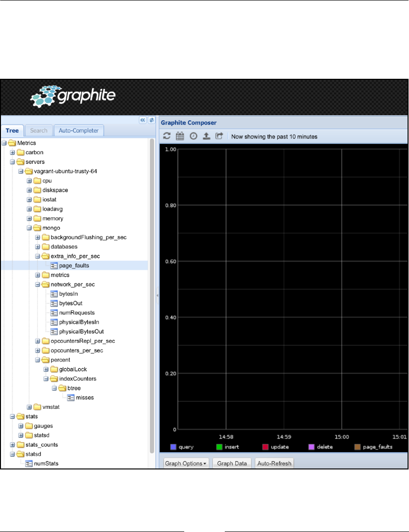This screenshot has height=532, width=409.
Task: Click the Graphite logo
Action: click(73, 96)
